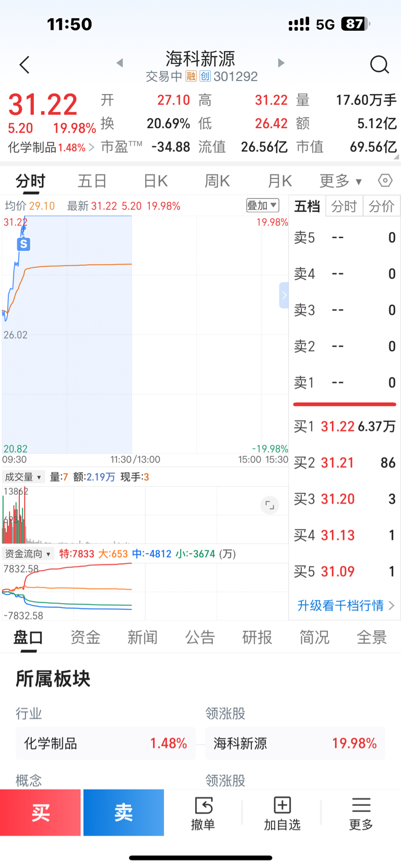Open the 更多 chart period dropdown
Screen dimensions: 401x868
point(340,181)
